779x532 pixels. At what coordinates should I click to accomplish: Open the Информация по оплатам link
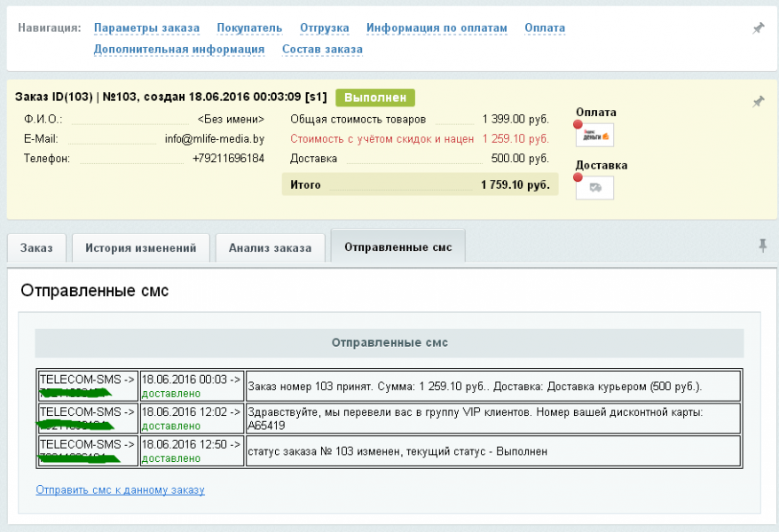[434, 27]
